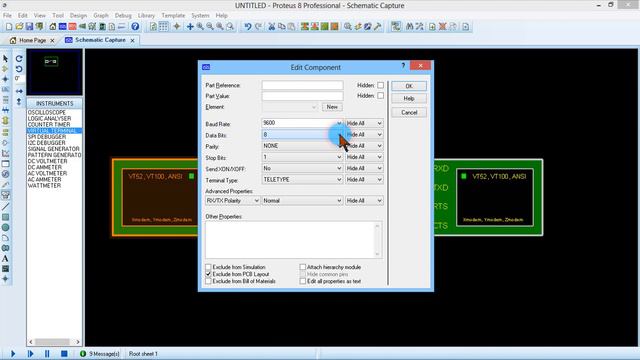This screenshot has width=640, height=360.
Task: Open the File menu
Action: pyautogui.click(x=7, y=16)
